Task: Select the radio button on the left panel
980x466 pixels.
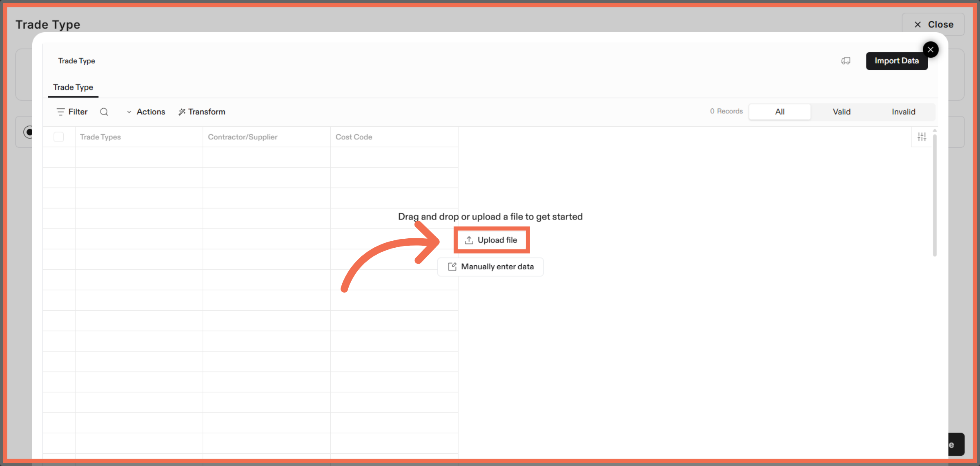Action: pos(29,132)
